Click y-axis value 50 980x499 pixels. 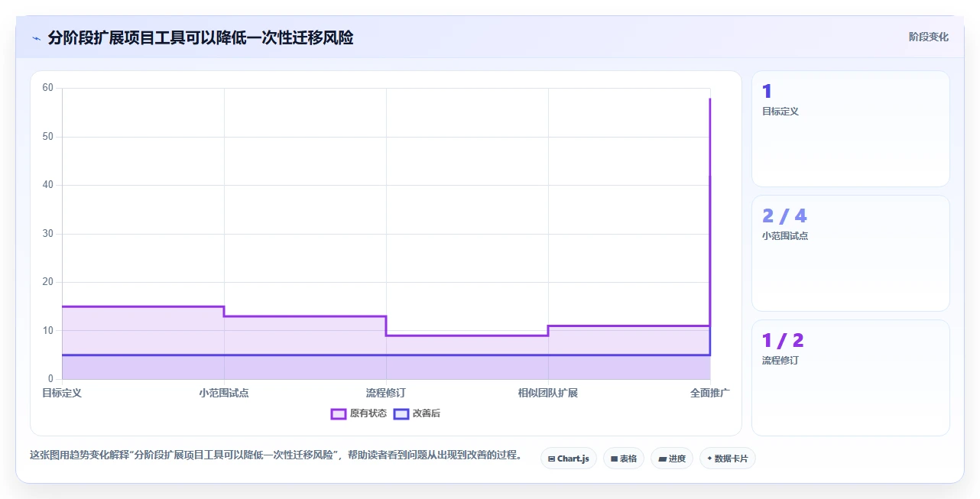(48, 137)
